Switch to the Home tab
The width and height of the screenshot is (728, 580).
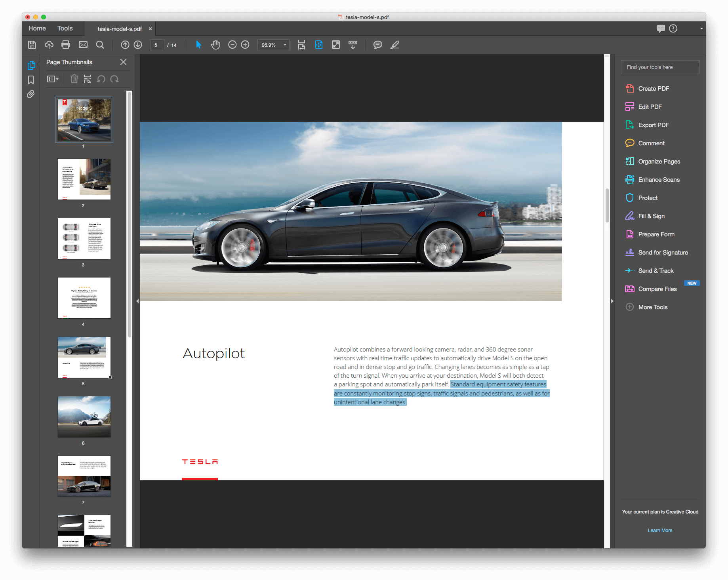[x=37, y=29]
